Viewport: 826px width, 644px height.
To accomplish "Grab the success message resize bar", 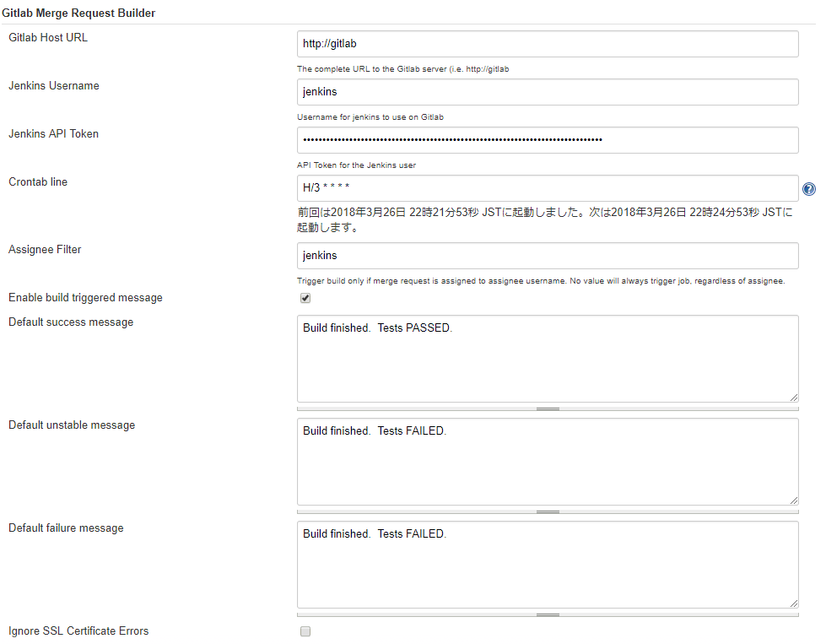I will tap(548, 409).
